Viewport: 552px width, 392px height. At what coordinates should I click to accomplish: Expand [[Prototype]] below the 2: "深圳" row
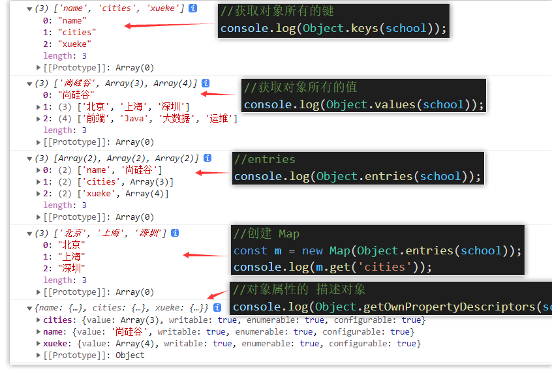click(38, 292)
